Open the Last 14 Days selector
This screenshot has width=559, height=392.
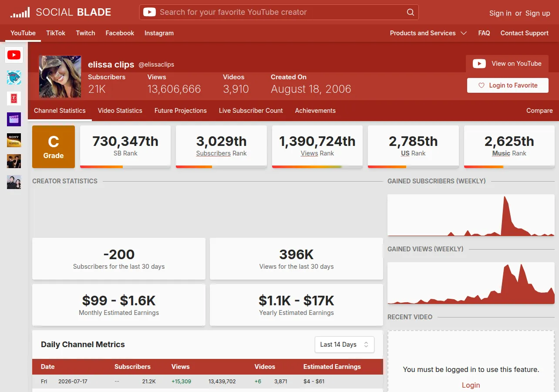click(x=344, y=345)
